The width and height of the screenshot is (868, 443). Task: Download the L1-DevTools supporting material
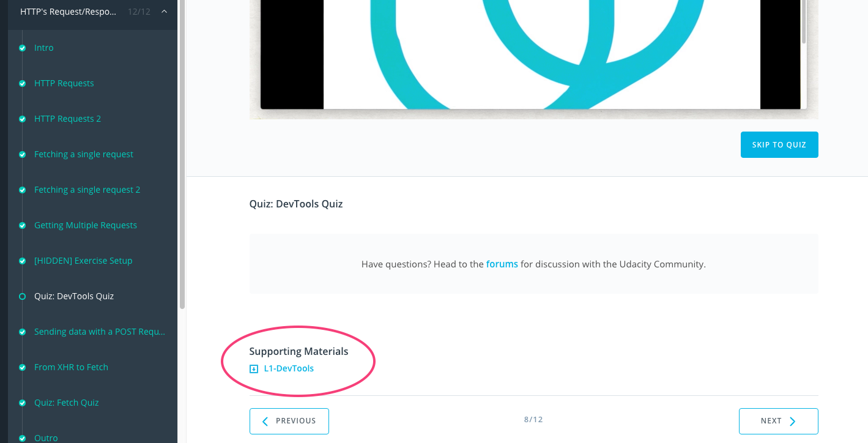tap(289, 368)
